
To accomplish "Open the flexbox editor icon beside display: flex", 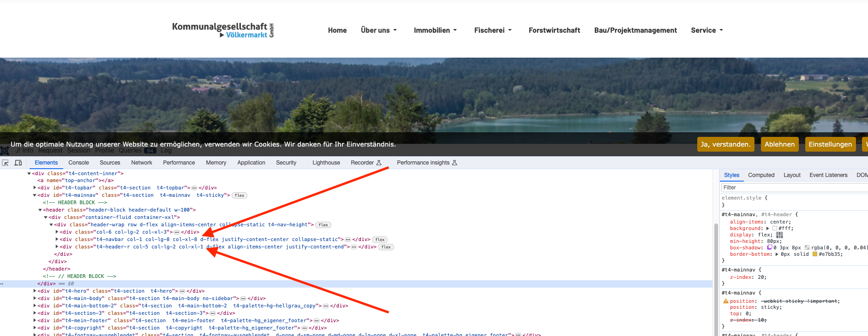I will click(779, 235).
